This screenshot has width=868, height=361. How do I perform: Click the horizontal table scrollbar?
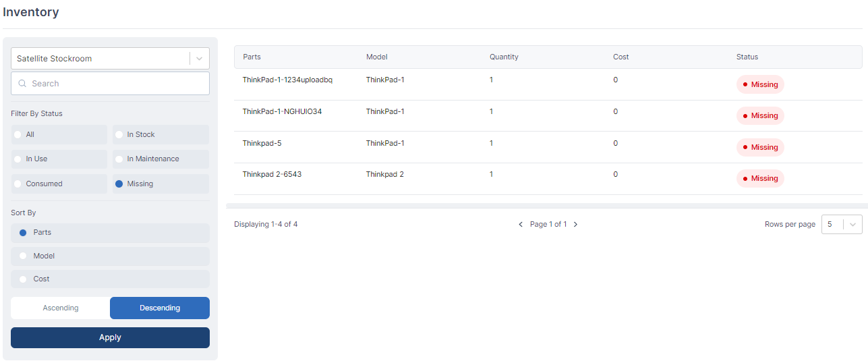[x=547, y=206]
